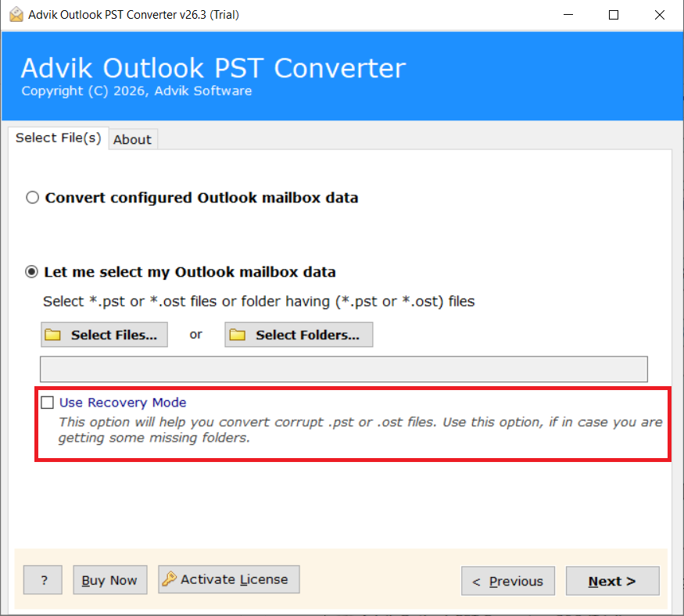Click the Activate License button label
The width and height of the screenshot is (684, 616).
coord(234,579)
